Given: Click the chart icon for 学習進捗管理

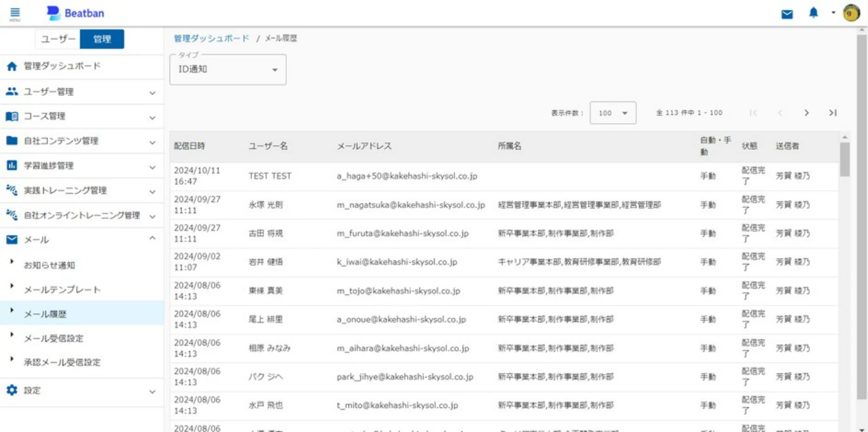Looking at the screenshot, I should click(x=12, y=166).
